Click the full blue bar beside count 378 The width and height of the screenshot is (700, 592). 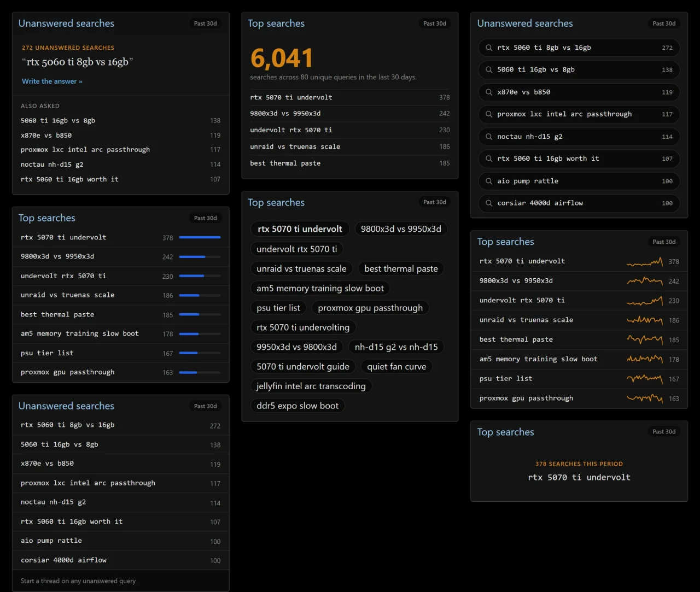click(200, 237)
